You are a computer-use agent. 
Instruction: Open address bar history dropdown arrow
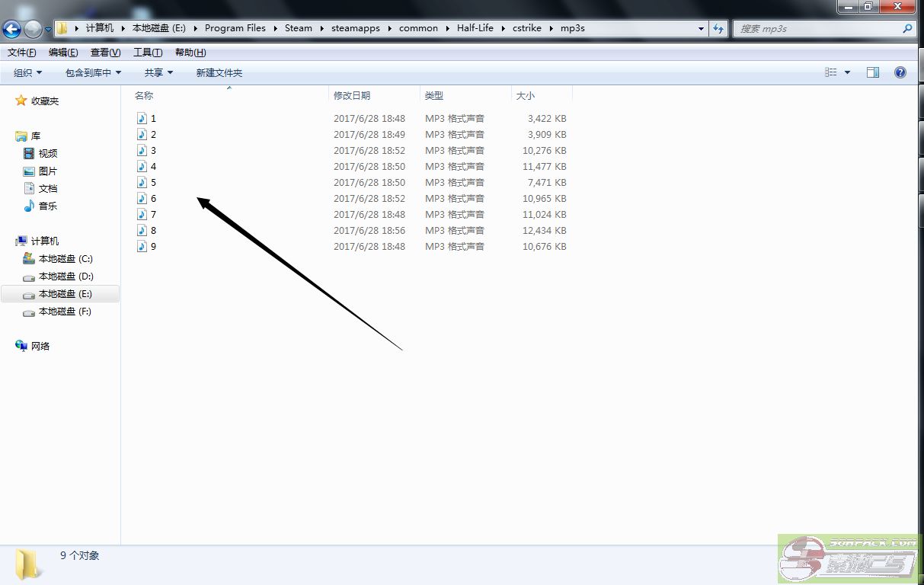701,28
